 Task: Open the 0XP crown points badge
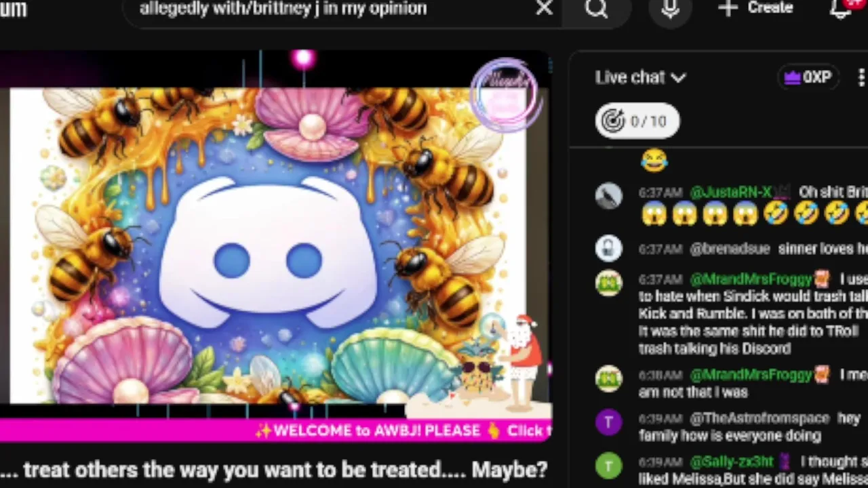pyautogui.click(x=808, y=77)
